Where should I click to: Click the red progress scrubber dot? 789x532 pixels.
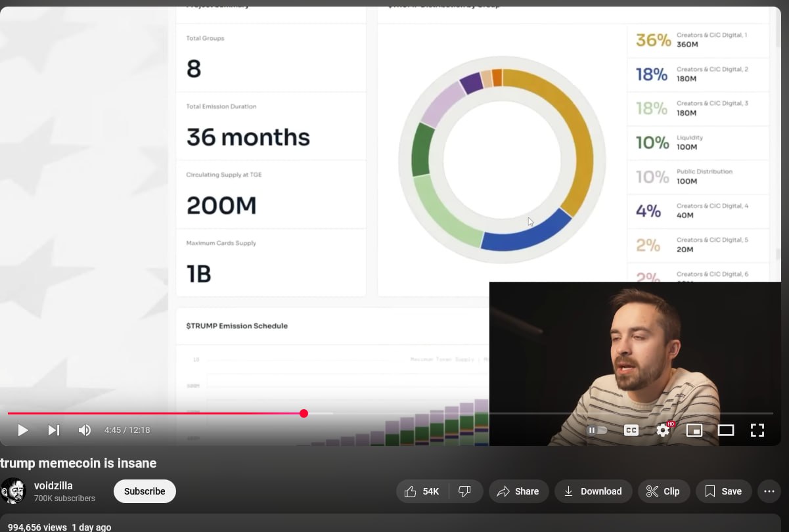pyautogui.click(x=304, y=413)
